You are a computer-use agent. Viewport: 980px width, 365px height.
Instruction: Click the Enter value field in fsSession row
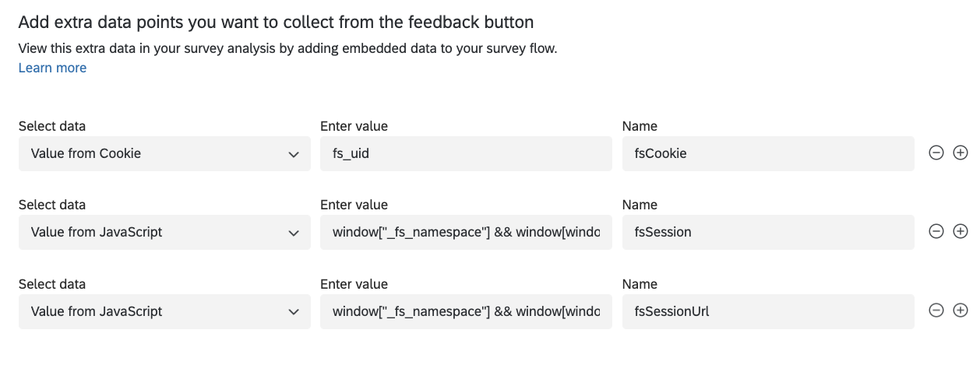466,233
